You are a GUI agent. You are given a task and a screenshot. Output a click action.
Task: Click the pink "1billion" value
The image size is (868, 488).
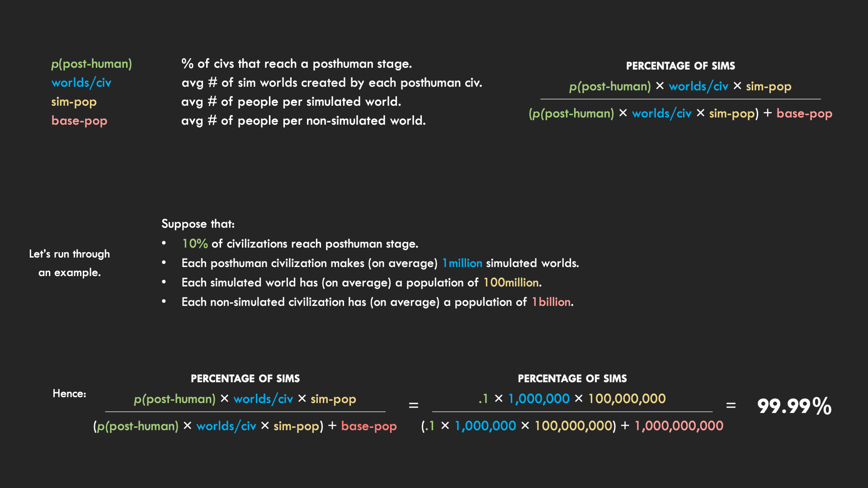551,302
